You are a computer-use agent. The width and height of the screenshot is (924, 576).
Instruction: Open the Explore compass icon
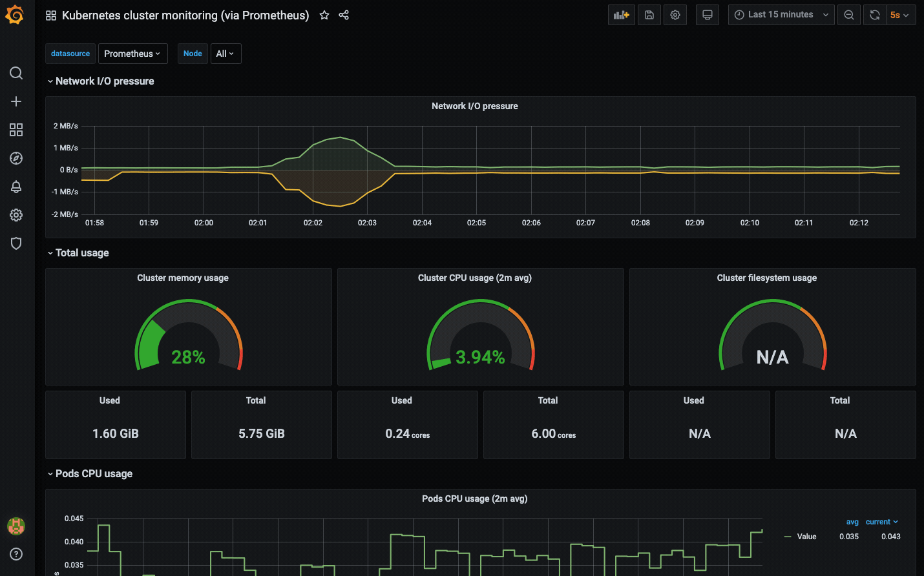(16, 158)
